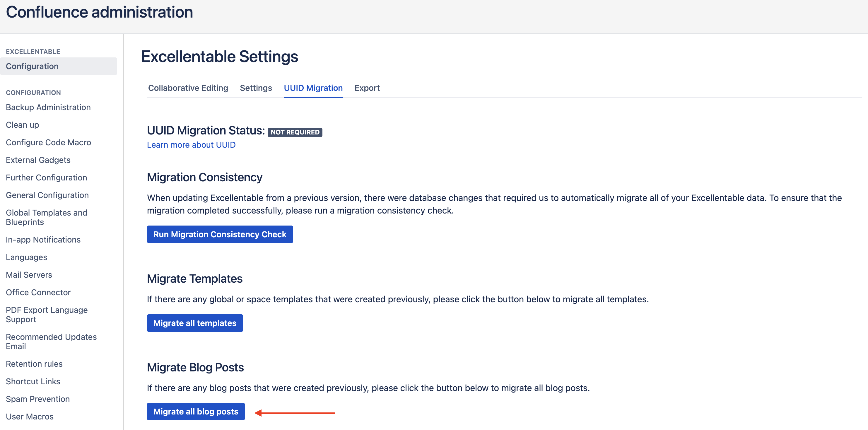Image resolution: width=868 pixels, height=430 pixels.
Task: Open the Learn more about UUID link
Action: tap(191, 145)
